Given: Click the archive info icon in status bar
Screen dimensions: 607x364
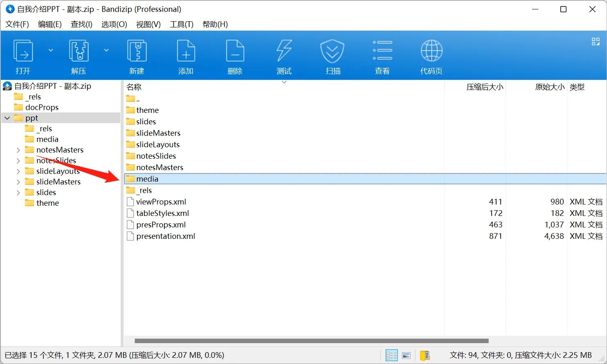Looking at the screenshot, I should (425, 355).
